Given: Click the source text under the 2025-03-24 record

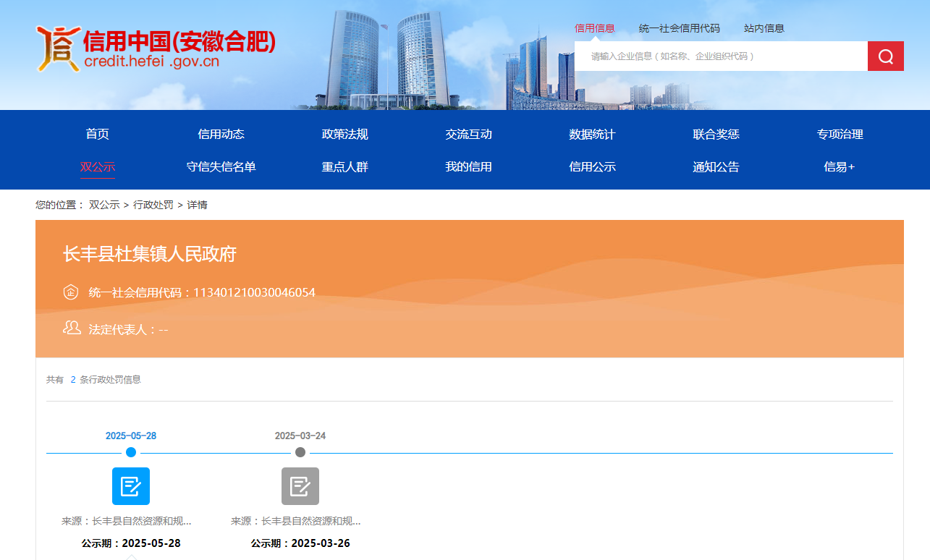Looking at the screenshot, I should 296,521.
